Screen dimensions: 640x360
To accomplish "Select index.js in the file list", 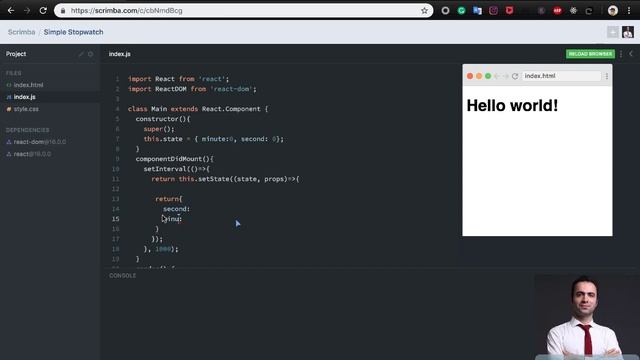I will coord(24,97).
